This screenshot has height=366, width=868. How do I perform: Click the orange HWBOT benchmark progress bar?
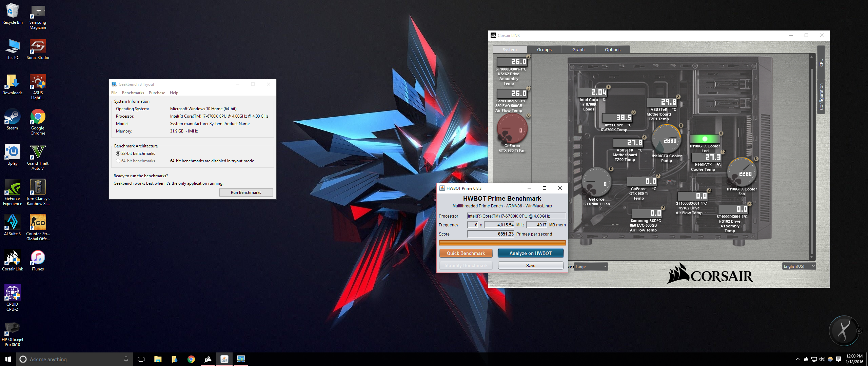coord(502,243)
